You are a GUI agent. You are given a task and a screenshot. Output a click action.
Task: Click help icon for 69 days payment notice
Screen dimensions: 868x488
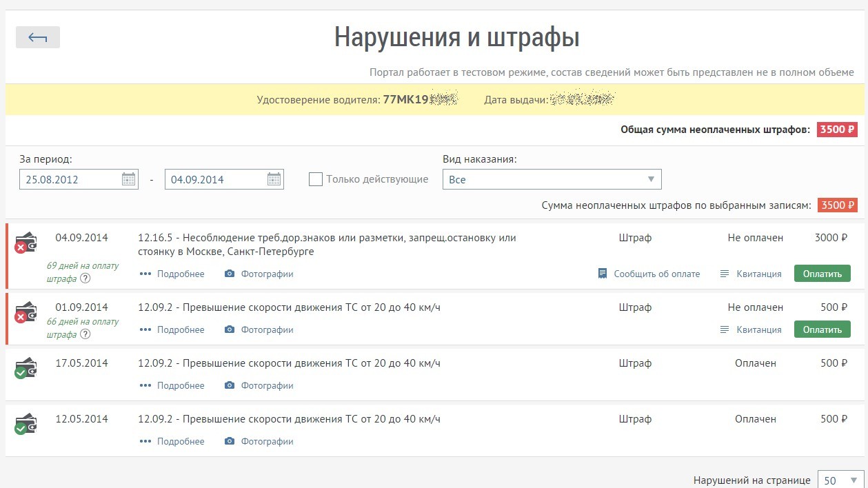point(85,278)
